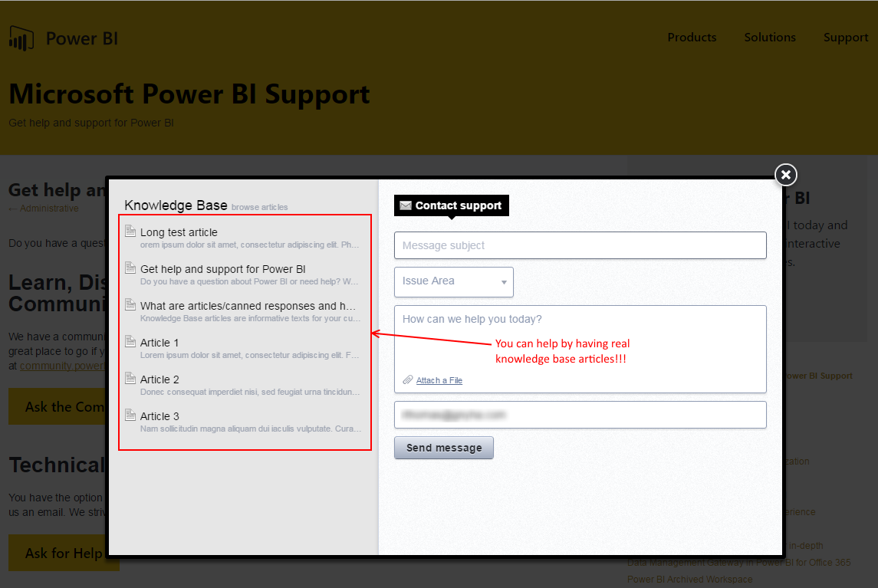
Task: Open the Get help and support for Power BI article
Action: click(223, 269)
